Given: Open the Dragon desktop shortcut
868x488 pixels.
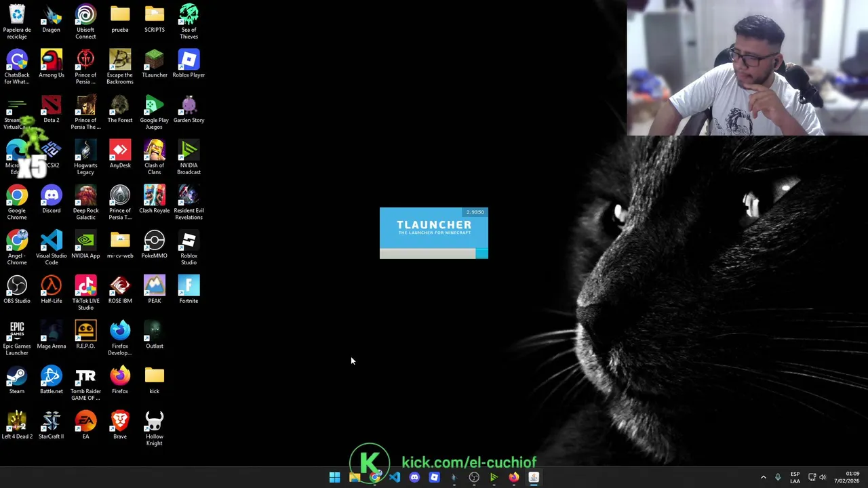Looking at the screenshot, I should click(51, 19).
